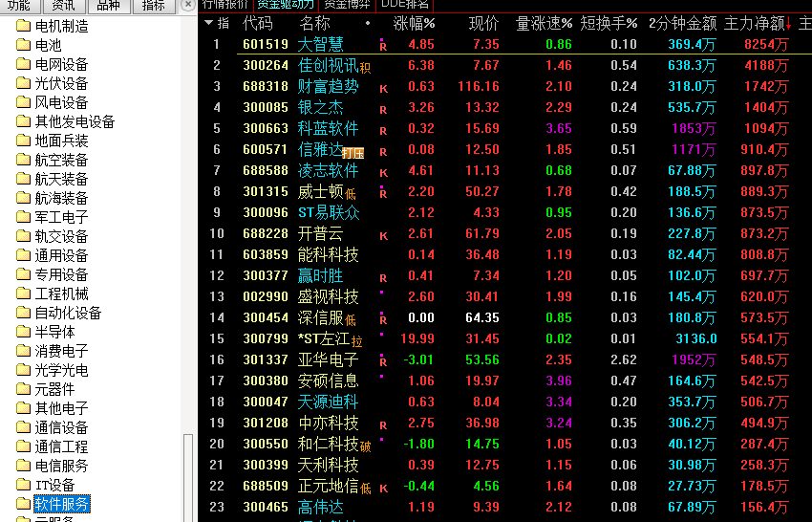Viewport: 812px width, 522px height.
Task: Select 专用设备 in the sector tree
Action: (61, 274)
